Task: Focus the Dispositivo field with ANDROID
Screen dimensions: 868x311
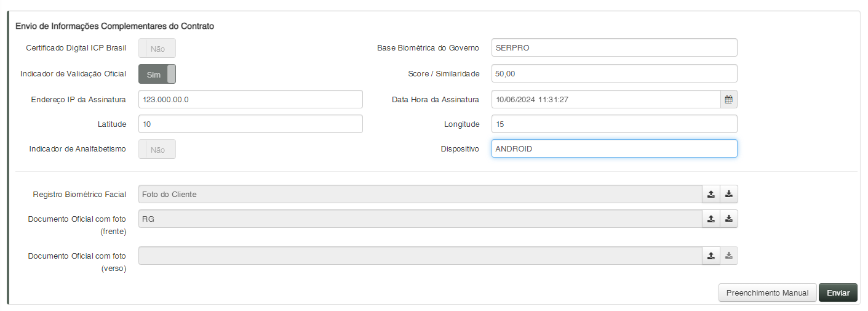Action: pyautogui.click(x=614, y=148)
